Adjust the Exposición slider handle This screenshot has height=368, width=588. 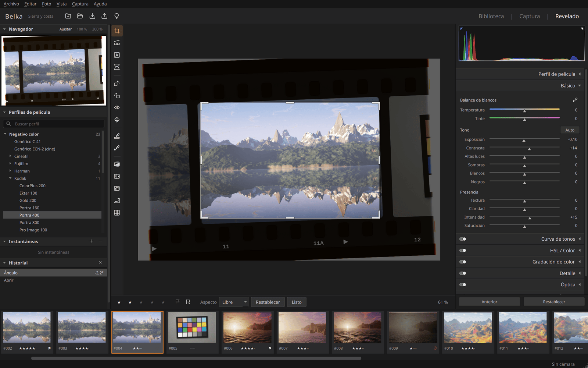(x=524, y=140)
